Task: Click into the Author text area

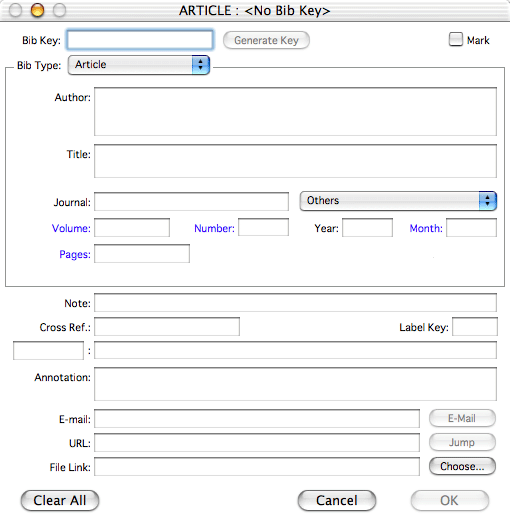Action: 295,111
